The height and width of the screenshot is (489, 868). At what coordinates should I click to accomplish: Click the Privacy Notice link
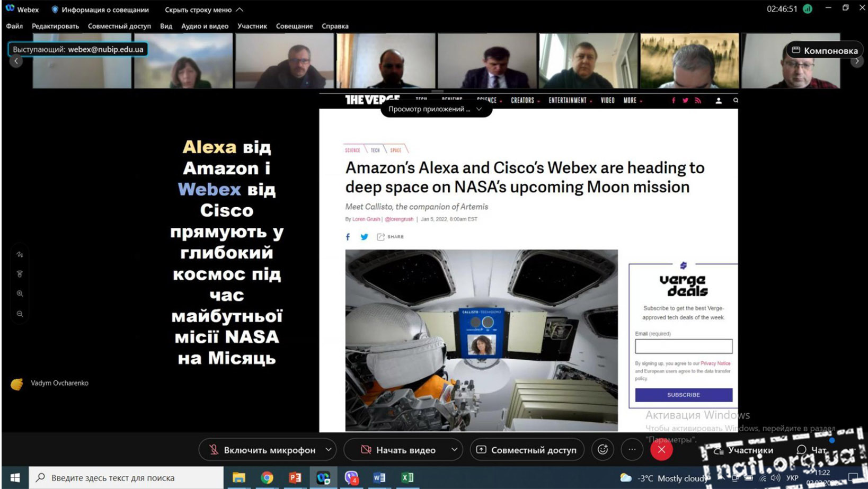715,363
